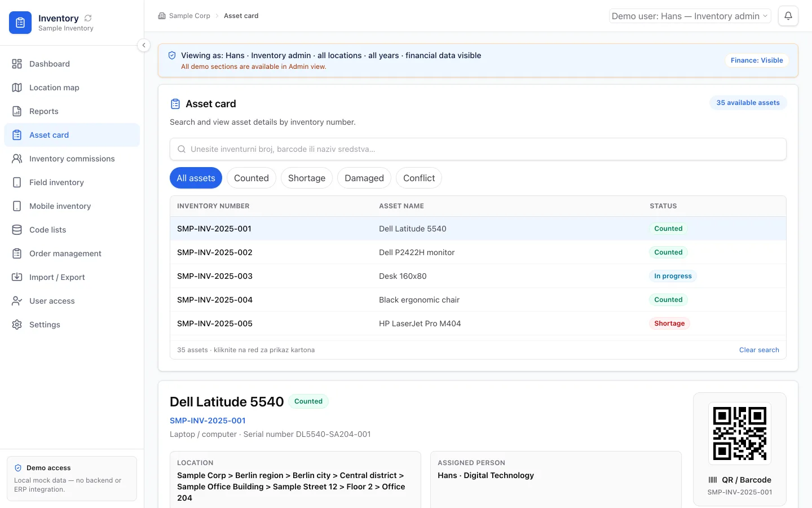Toggle the Finance: Visible button
This screenshot has height=508, width=812.
[757, 60]
